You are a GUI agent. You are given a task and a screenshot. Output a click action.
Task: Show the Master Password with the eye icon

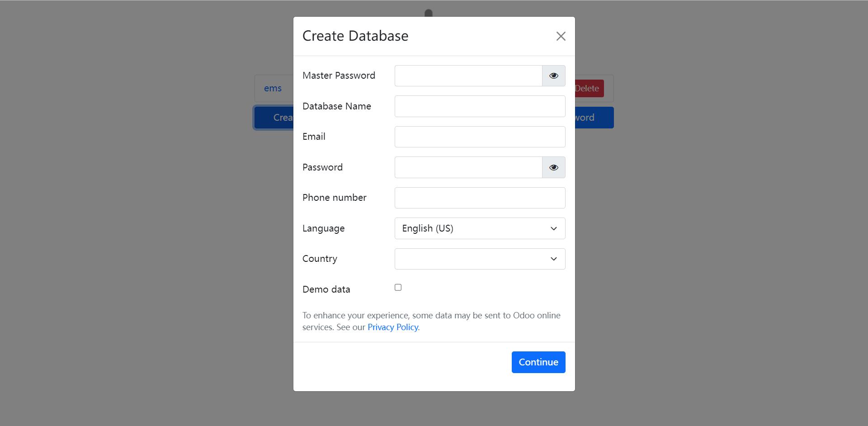[553, 76]
